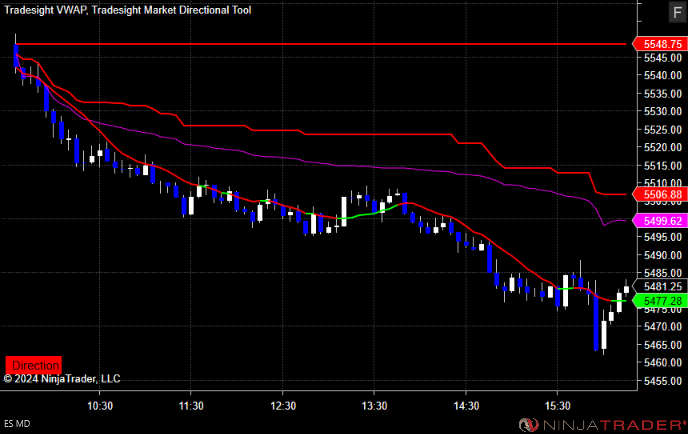Click the 5490.00 price axis label

(663, 255)
